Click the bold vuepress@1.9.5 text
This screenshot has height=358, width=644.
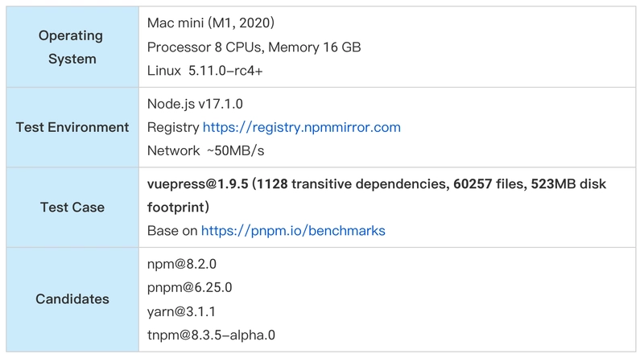coord(197,184)
